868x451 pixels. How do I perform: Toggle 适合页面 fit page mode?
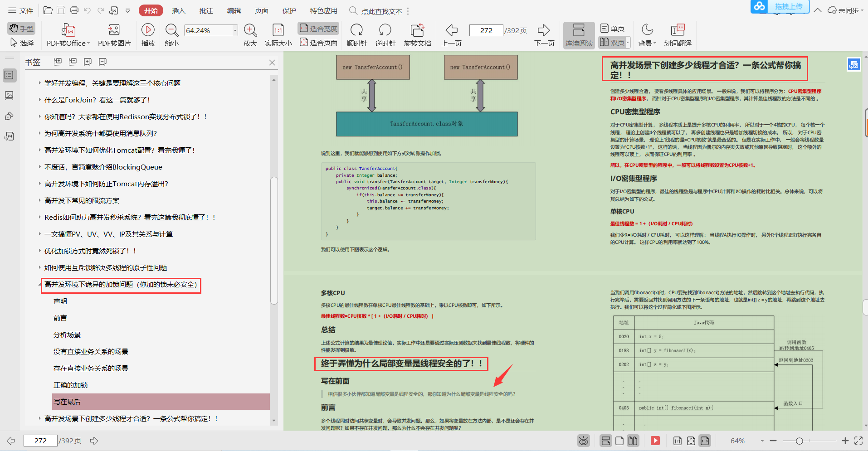[318, 43]
